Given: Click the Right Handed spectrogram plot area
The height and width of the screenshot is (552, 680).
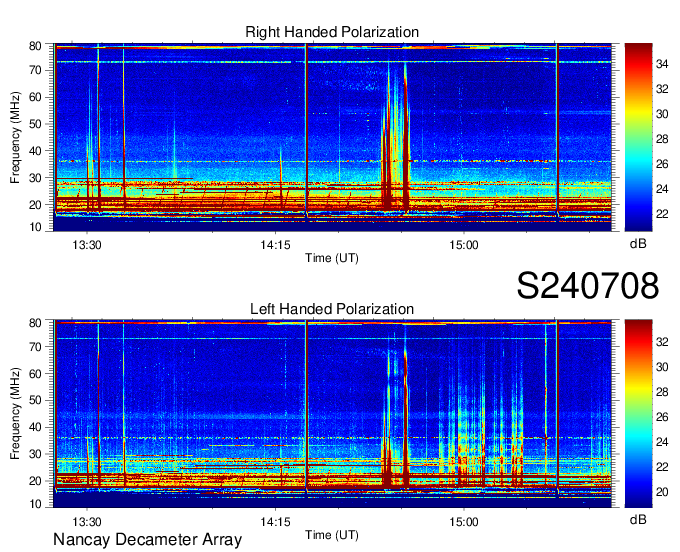Looking at the screenshot, I should [333, 137].
